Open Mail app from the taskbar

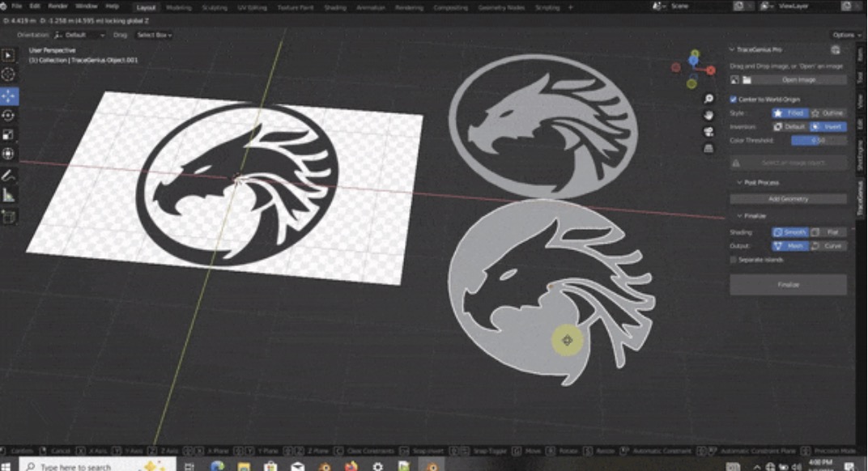(297, 466)
